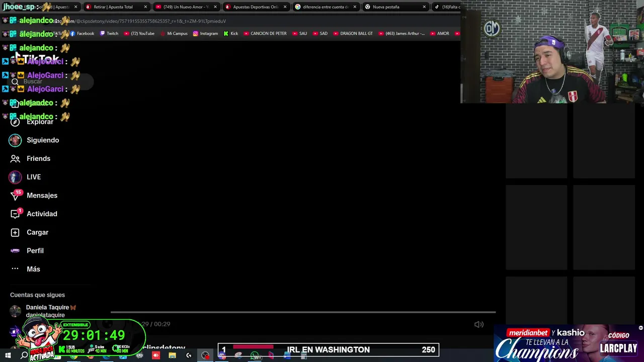Open WhatsApp from the taskbar

coord(255,355)
